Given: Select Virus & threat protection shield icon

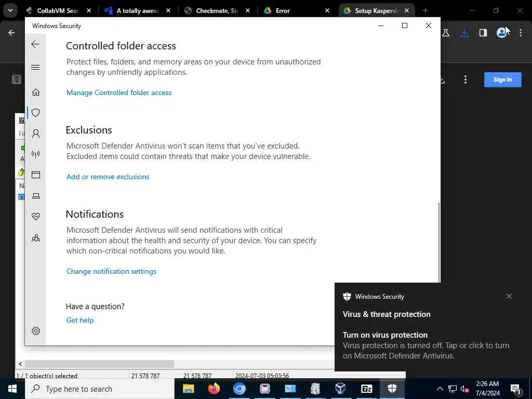Looking at the screenshot, I should click(x=36, y=113).
